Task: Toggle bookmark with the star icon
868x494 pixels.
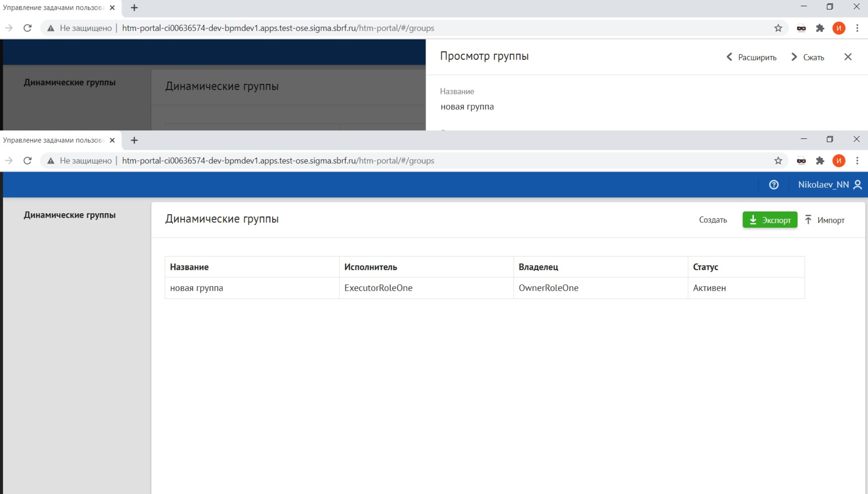Action: [x=778, y=161]
